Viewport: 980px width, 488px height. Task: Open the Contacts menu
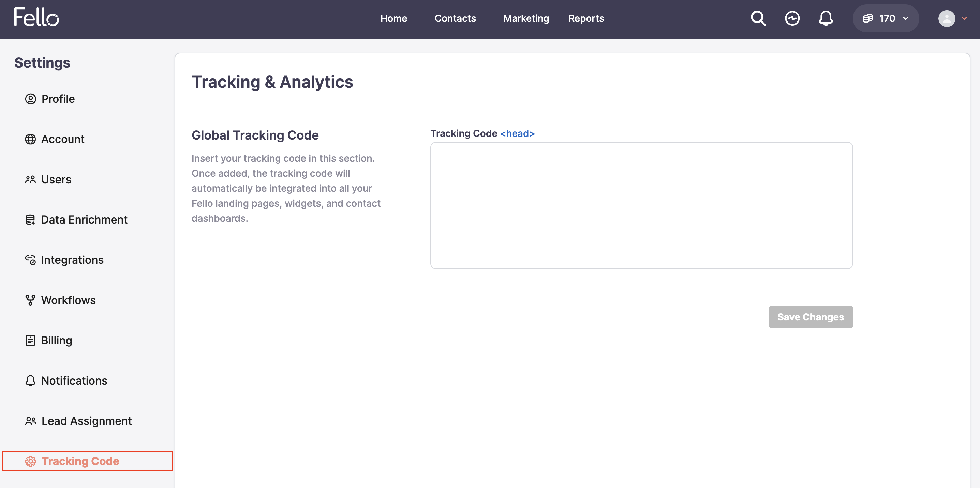pos(455,18)
